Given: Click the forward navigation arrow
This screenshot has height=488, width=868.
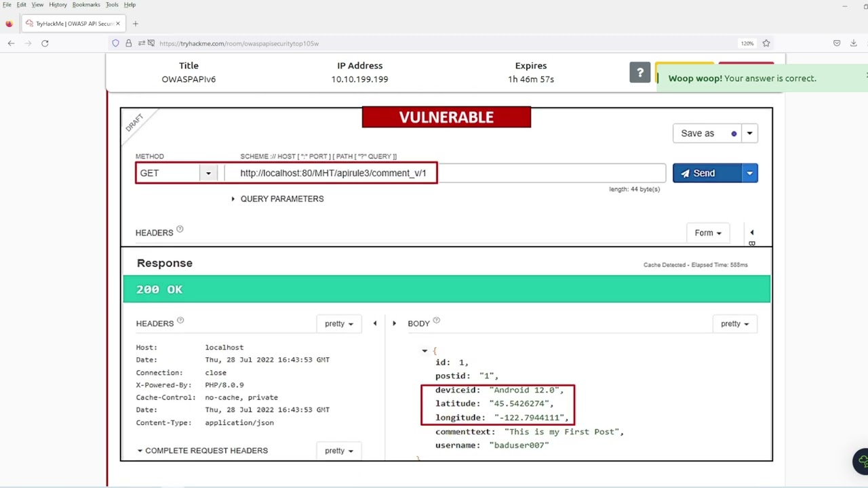Looking at the screenshot, I should pyautogui.click(x=28, y=43).
